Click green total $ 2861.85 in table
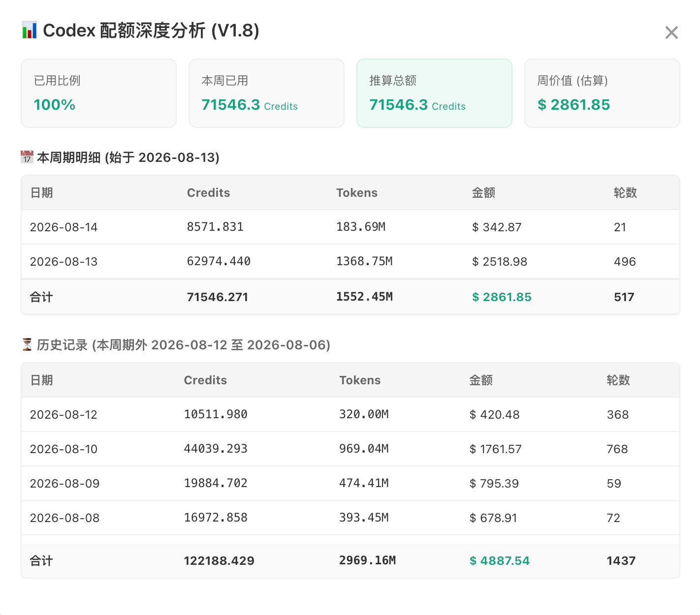The image size is (700, 615). click(502, 297)
